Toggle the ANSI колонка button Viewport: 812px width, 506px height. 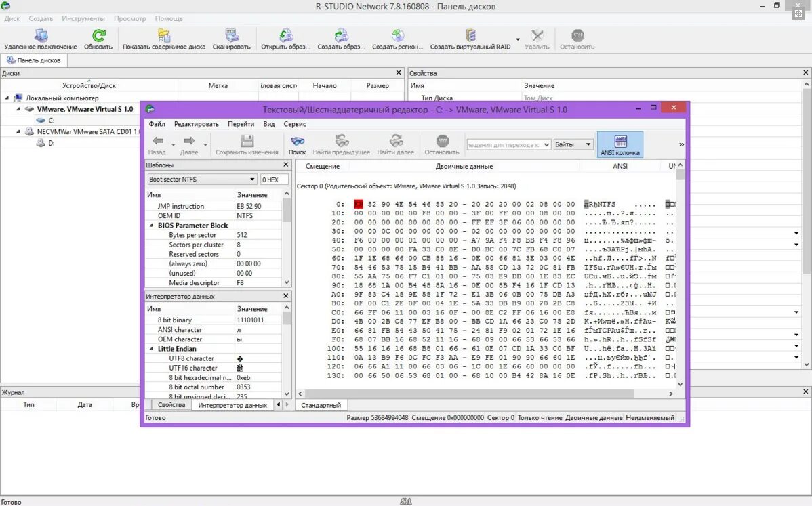(x=620, y=145)
